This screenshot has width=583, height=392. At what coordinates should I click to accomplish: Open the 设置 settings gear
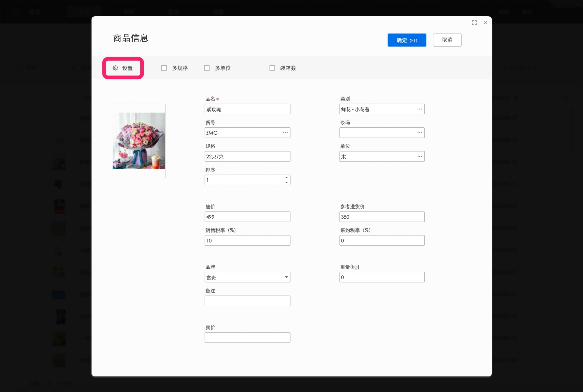[x=123, y=68]
